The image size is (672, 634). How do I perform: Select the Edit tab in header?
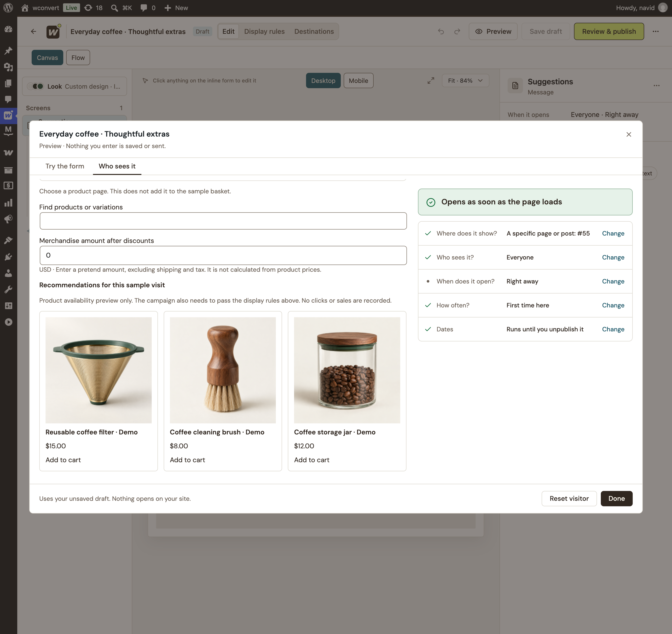coord(228,31)
